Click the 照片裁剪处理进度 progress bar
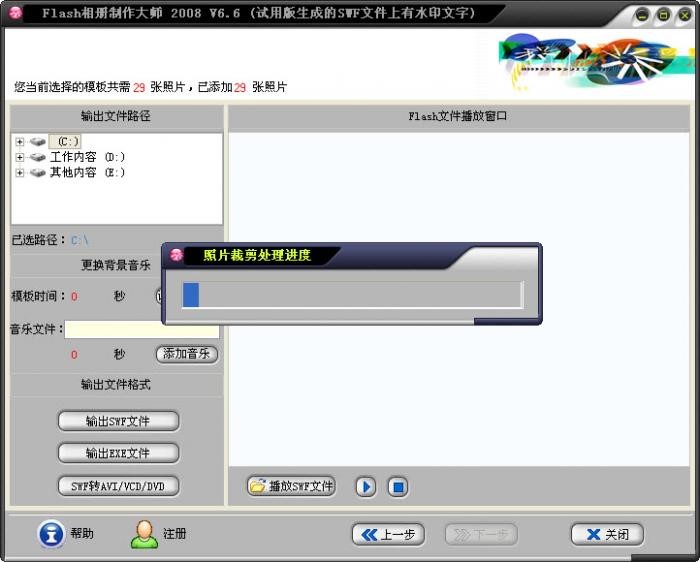The image size is (700, 562). click(352, 295)
